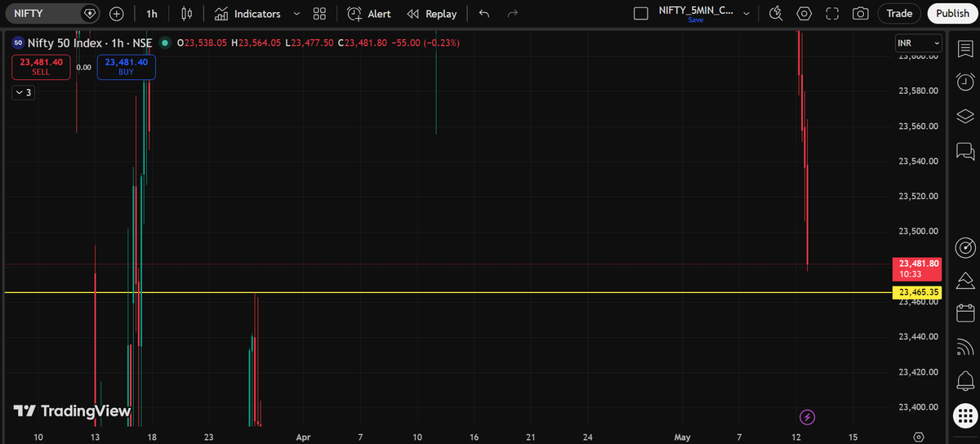Open chart settings hexagon icon
Screen dimensions: 980x444
click(804, 14)
